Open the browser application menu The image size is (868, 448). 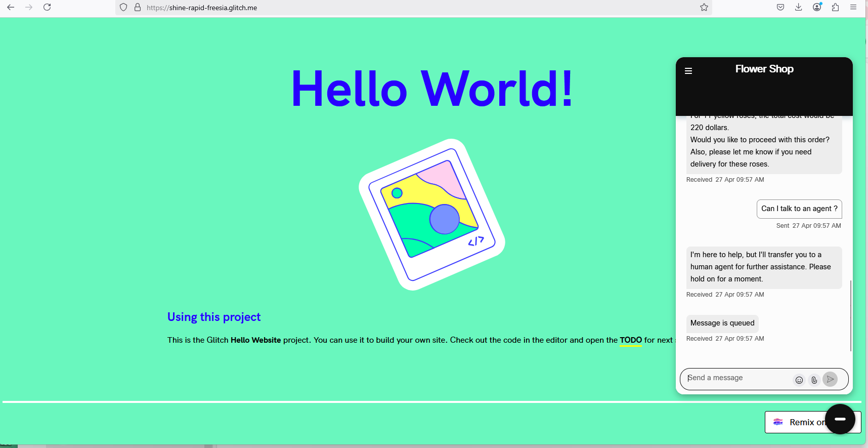(853, 7)
